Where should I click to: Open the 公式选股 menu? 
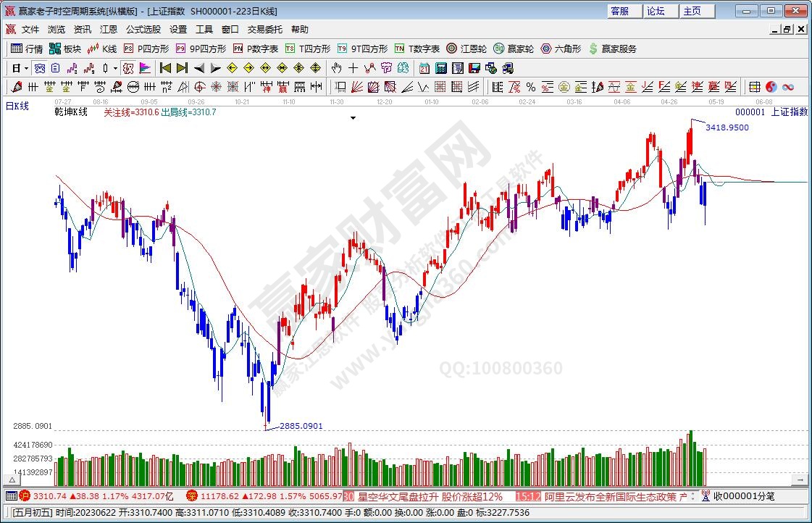(x=143, y=30)
